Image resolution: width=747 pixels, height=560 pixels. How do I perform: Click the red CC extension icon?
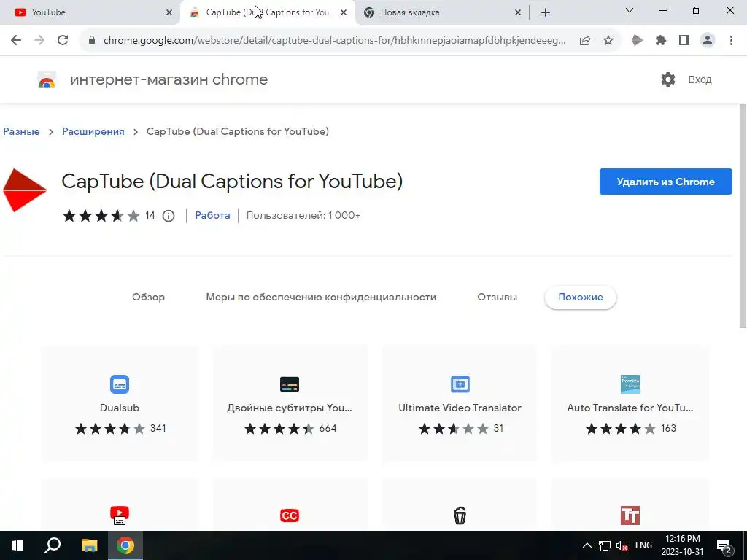point(290,516)
